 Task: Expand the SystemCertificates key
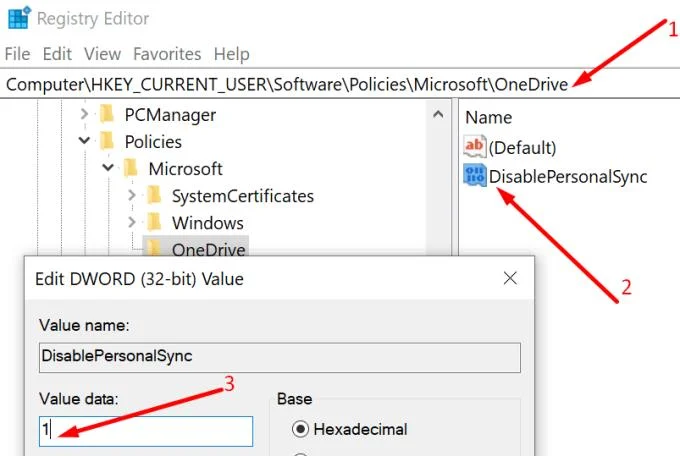coord(132,196)
